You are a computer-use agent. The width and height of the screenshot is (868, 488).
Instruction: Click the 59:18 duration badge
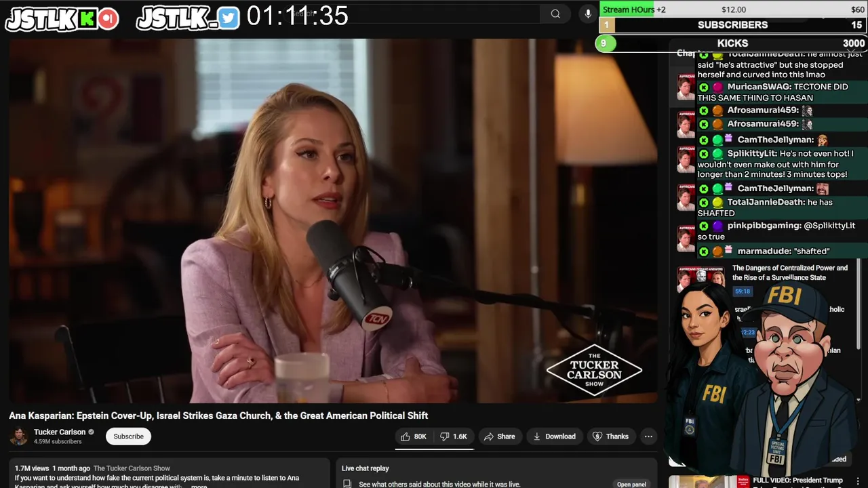pos(743,291)
